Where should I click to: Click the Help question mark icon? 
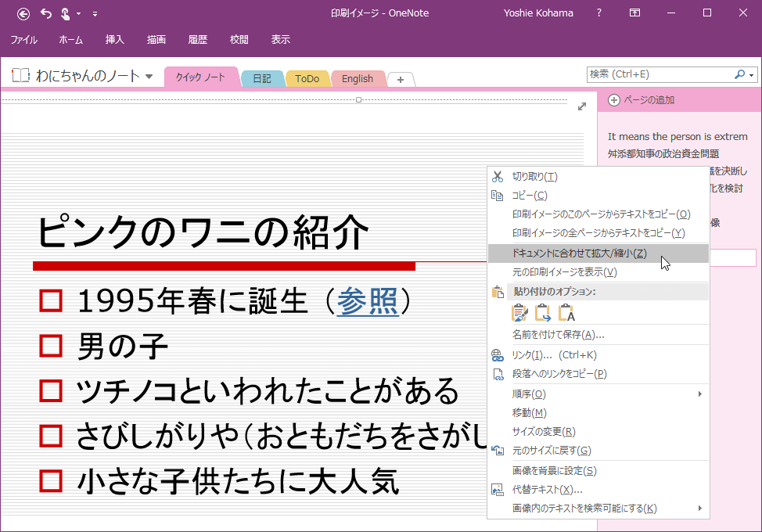[x=598, y=13]
